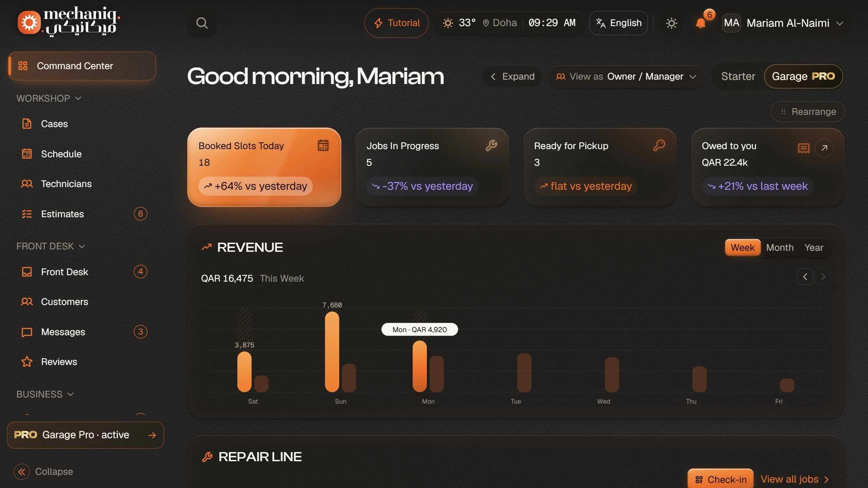The height and width of the screenshot is (488, 868).
Task: Click Sunday revenue bar 7,680
Action: [x=332, y=352]
